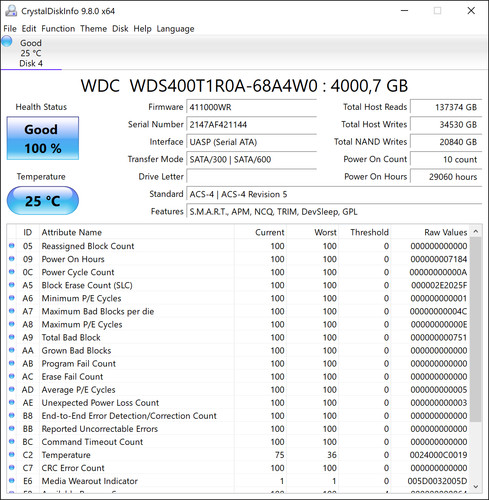Click the Firmware field 411000WR
This screenshot has height=500, width=489.
pos(251,107)
